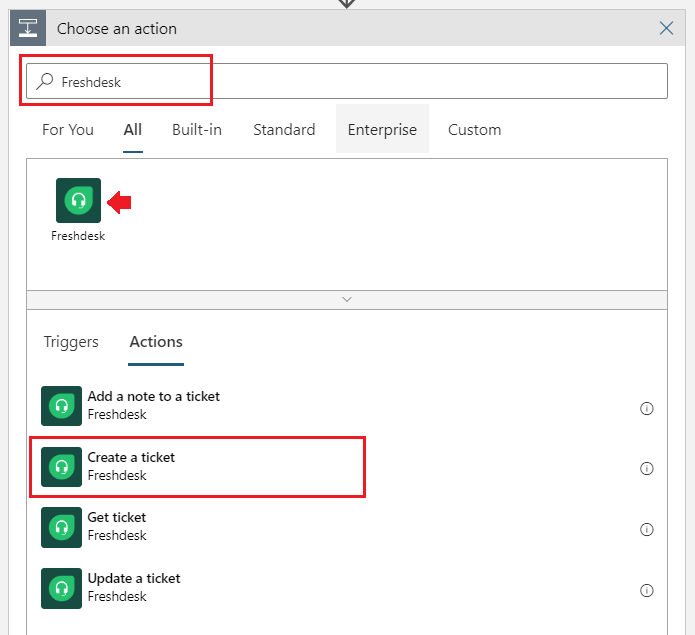Click the Create a ticket Freshdesk icon
Image resolution: width=695 pixels, height=635 pixels.
pos(62,467)
